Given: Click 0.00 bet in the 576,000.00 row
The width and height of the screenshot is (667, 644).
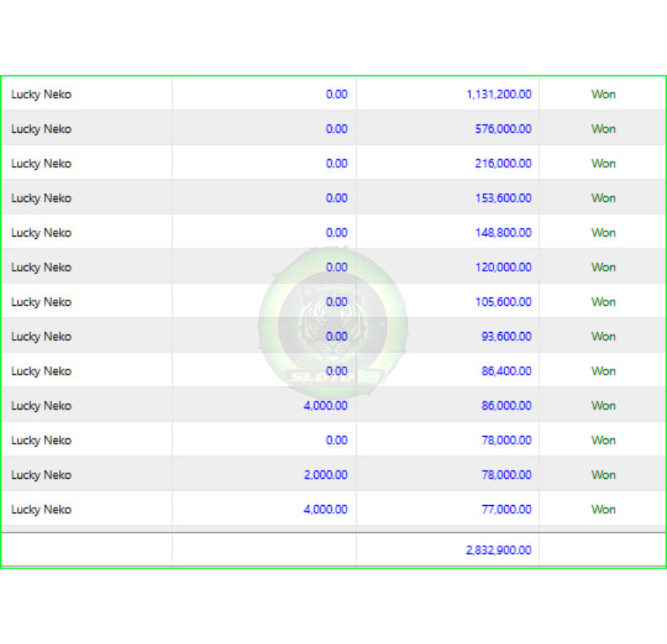Looking at the screenshot, I should [x=337, y=129].
